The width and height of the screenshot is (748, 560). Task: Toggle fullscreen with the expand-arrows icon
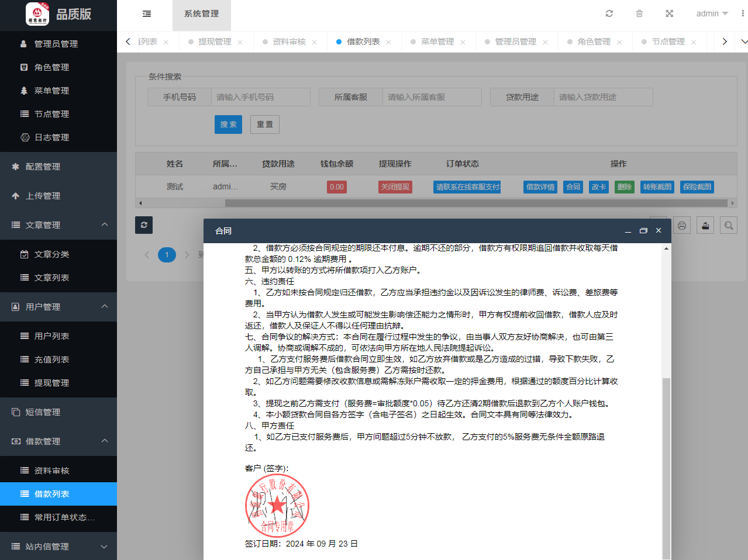click(x=670, y=13)
